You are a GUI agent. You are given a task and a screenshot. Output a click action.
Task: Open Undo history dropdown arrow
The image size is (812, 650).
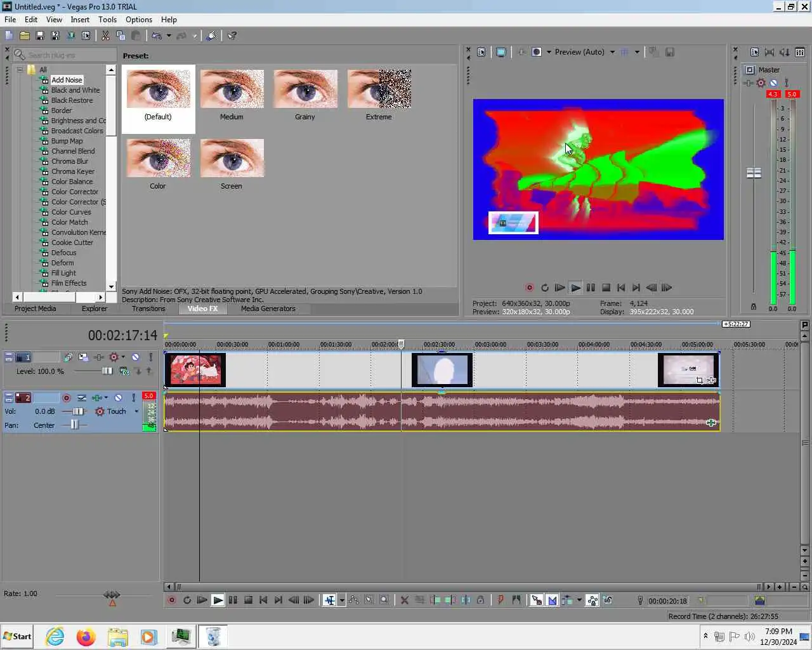(x=169, y=36)
